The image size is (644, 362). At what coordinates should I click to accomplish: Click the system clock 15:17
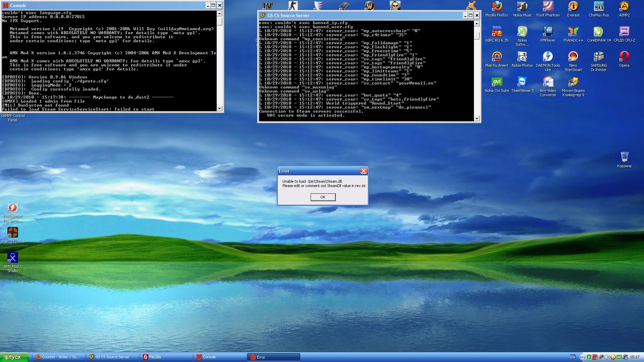click(x=635, y=357)
